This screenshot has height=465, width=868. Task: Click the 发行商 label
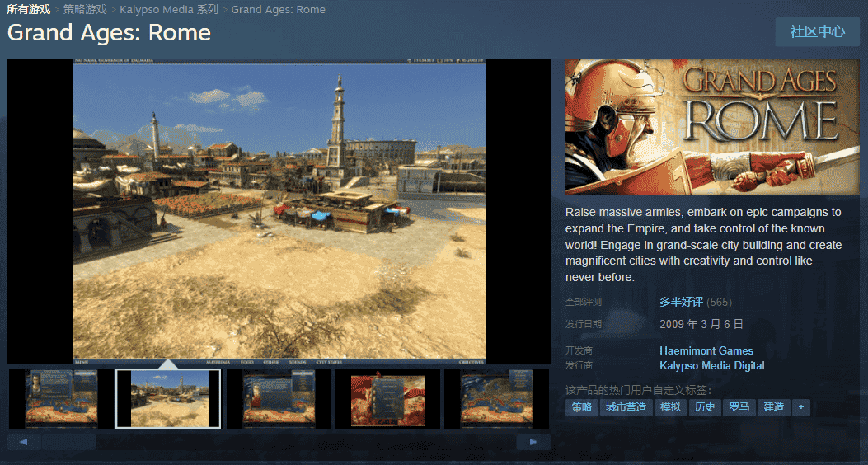point(579,366)
